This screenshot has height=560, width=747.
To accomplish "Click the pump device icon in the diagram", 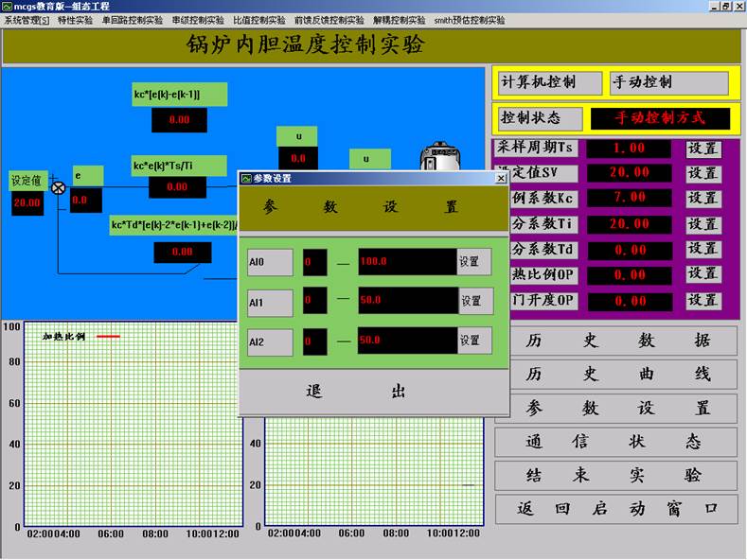I will [437, 156].
